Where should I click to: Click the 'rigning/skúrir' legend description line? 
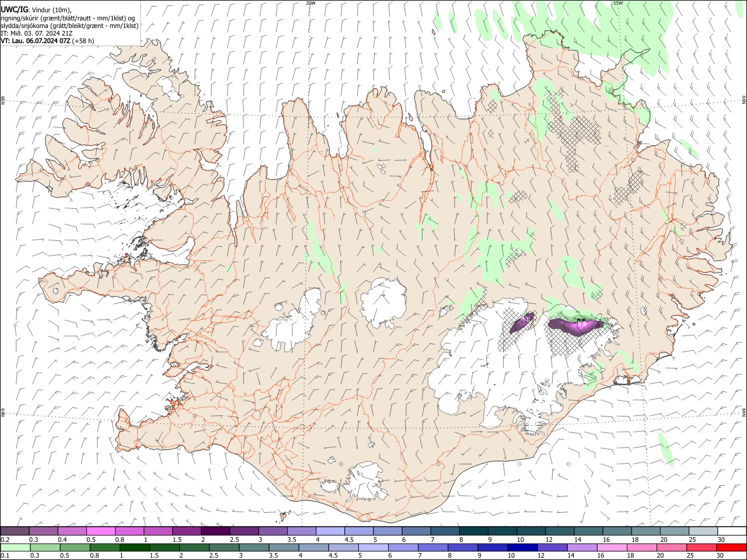pyautogui.click(x=68, y=17)
